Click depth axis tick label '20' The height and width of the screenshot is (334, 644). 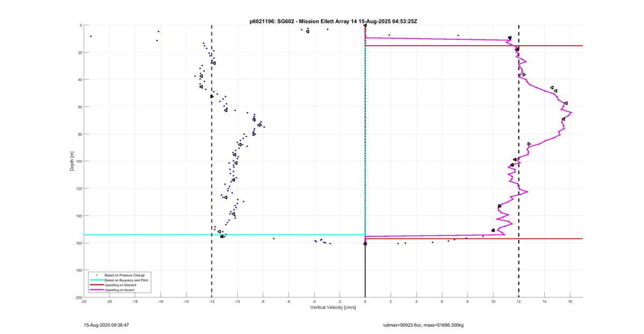pyautogui.click(x=79, y=53)
